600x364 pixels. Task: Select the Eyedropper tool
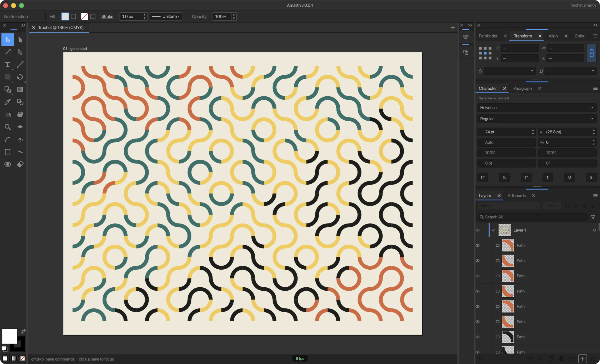(7, 102)
